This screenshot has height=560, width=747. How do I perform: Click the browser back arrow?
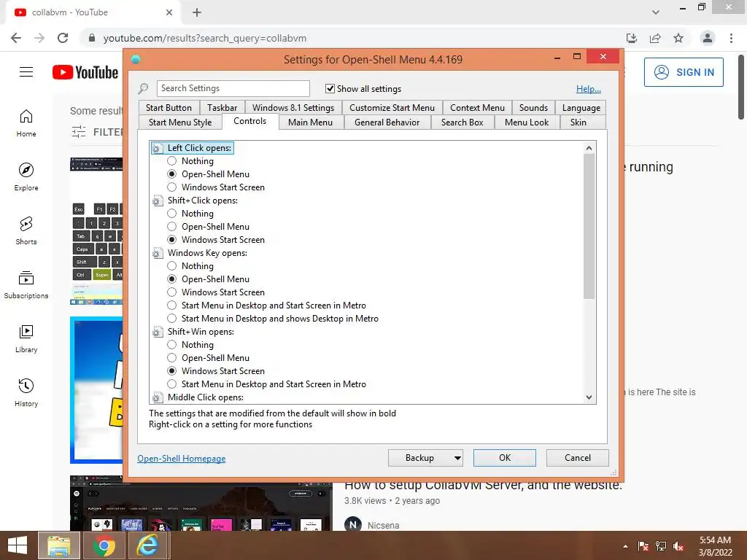click(x=16, y=38)
